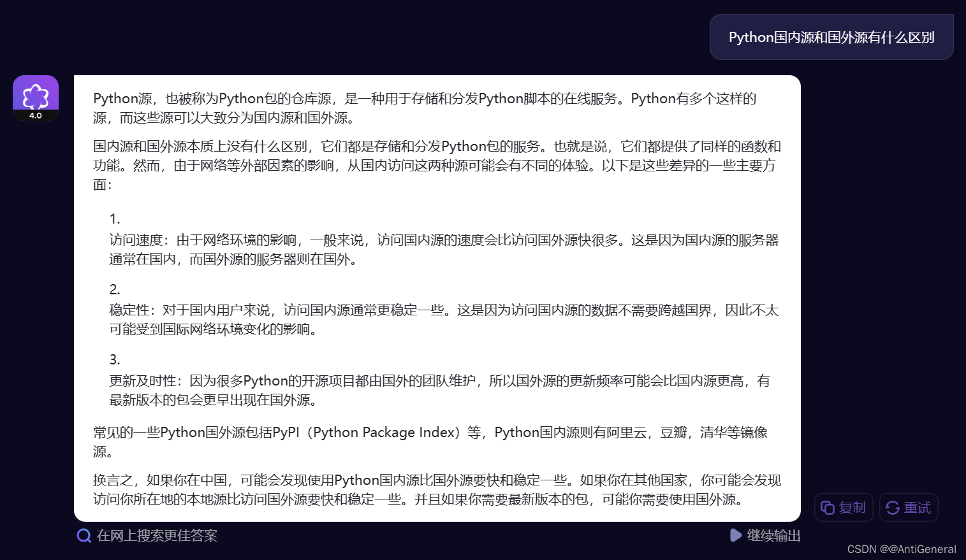Click the circular-arrow icon beside 重试

click(x=893, y=507)
